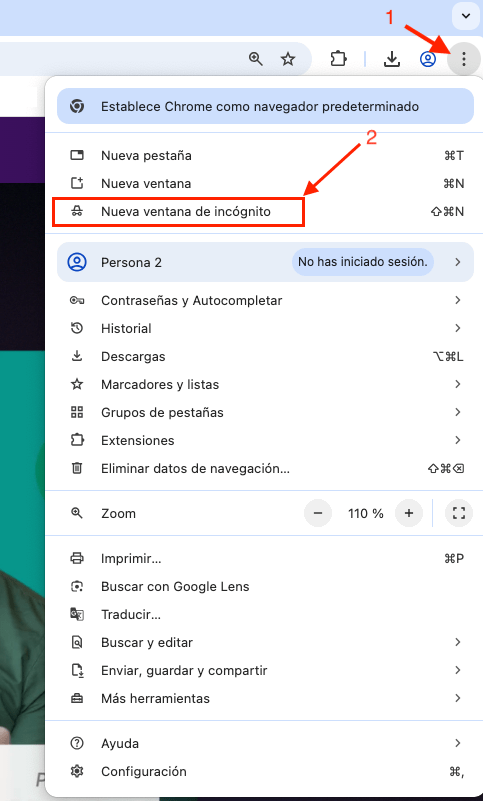Open the extensions puzzle icon in toolbar
This screenshot has height=801, width=483.
(x=338, y=59)
